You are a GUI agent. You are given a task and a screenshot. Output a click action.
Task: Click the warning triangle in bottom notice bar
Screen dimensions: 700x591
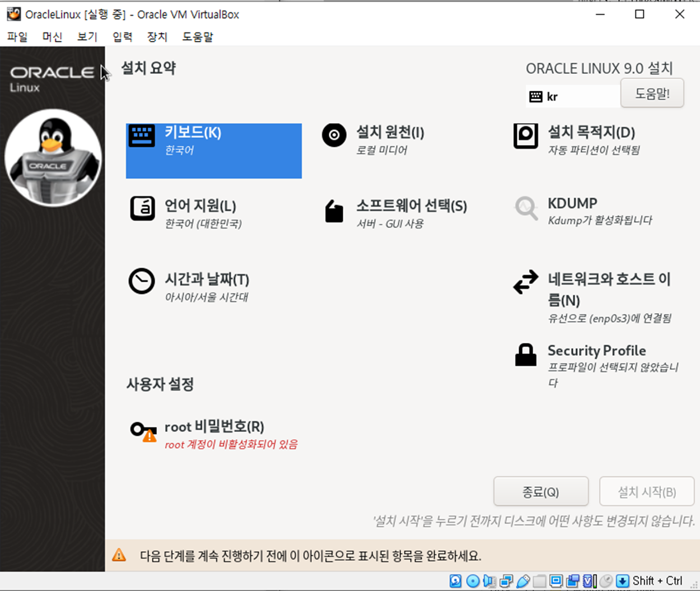[119, 555]
